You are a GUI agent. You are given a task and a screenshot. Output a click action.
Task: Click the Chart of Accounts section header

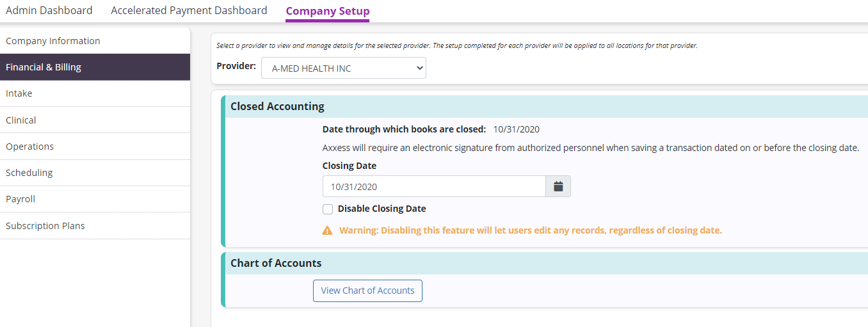point(276,263)
